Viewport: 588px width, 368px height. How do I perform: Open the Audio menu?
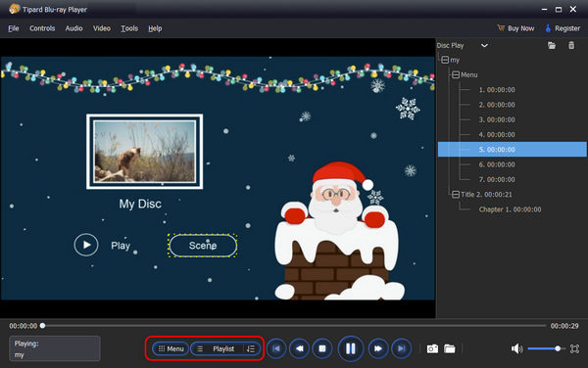(73, 28)
